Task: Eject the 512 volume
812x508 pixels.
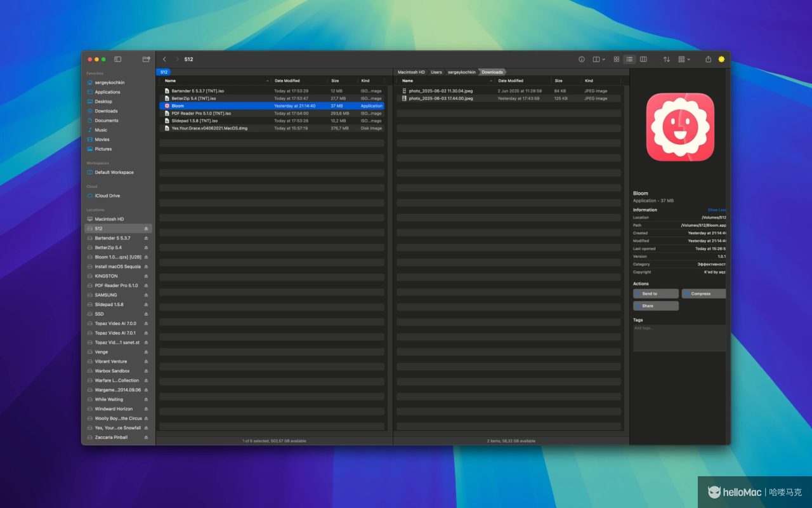Action: [146, 229]
